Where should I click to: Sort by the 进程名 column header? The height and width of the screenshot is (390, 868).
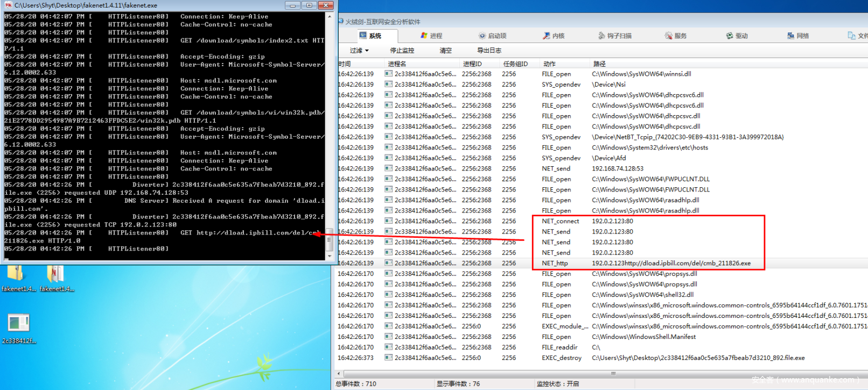point(397,63)
